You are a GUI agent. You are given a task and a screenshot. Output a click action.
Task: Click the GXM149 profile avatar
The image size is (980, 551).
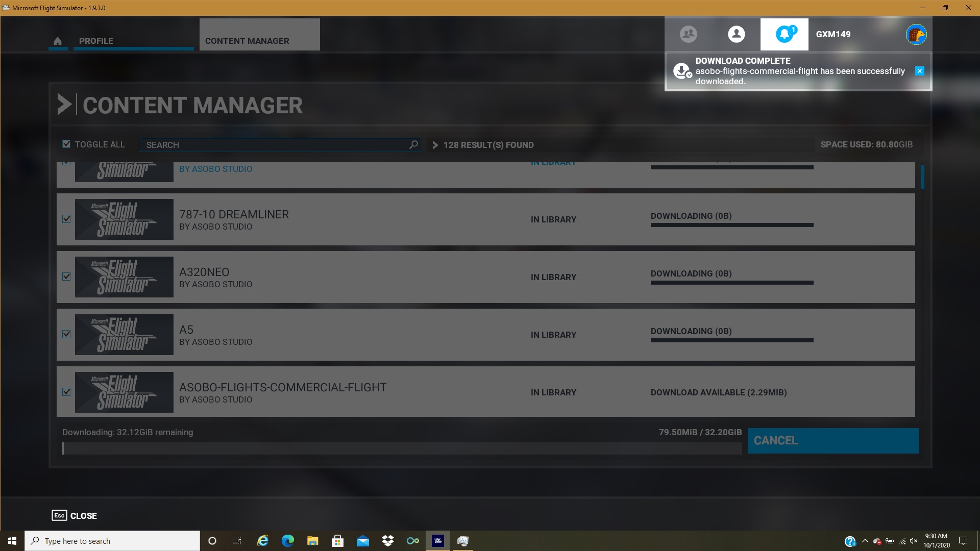916,35
